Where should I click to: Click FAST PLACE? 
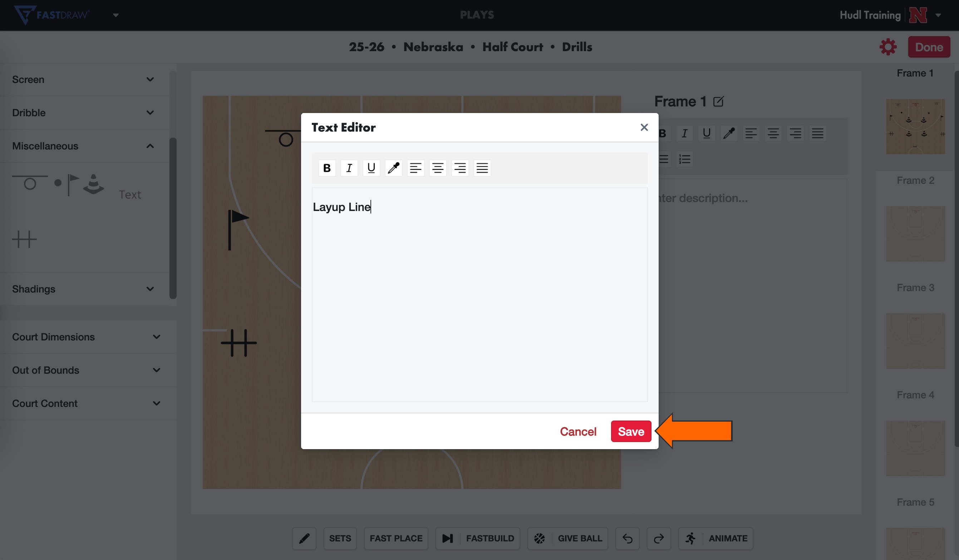[x=396, y=538]
